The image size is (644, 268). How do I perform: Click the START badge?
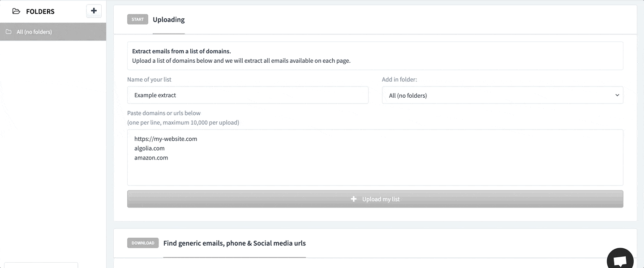tap(137, 20)
